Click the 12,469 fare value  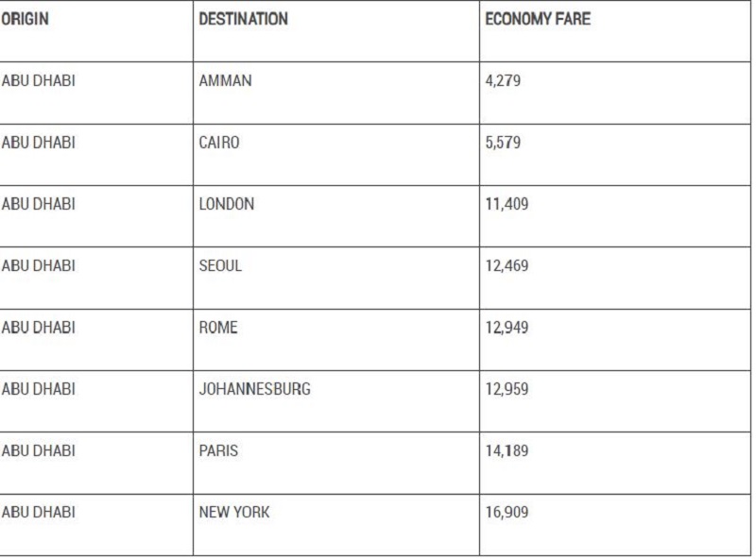tap(507, 265)
